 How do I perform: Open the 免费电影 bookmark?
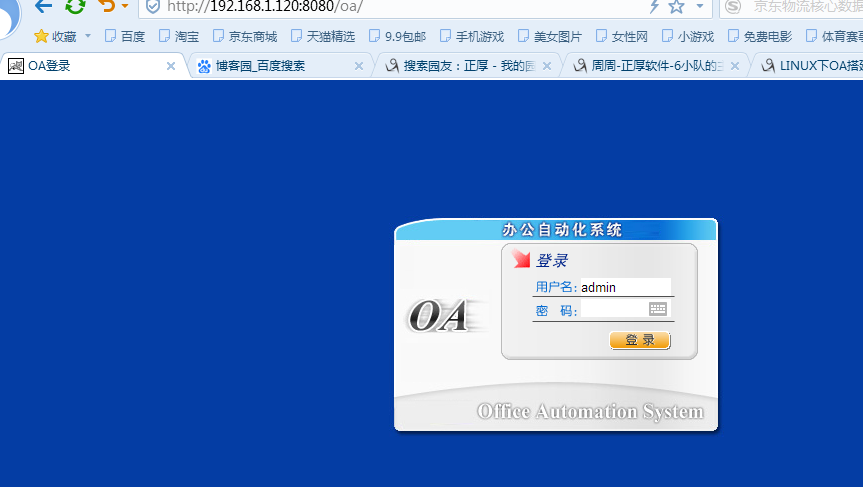click(760, 36)
